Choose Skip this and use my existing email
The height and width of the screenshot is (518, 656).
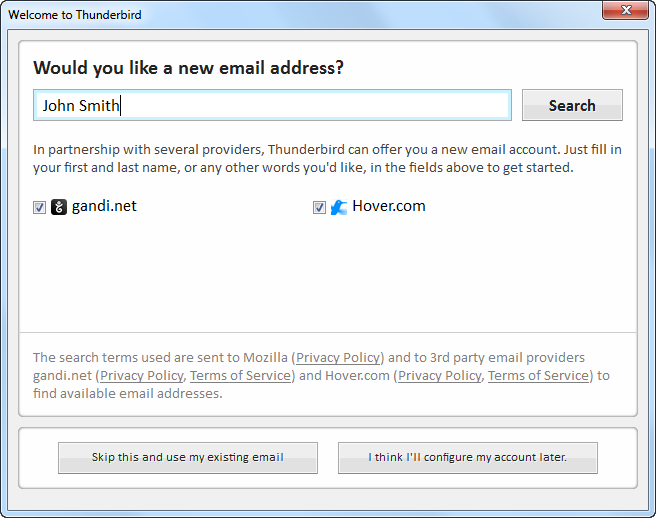tap(188, 458)
